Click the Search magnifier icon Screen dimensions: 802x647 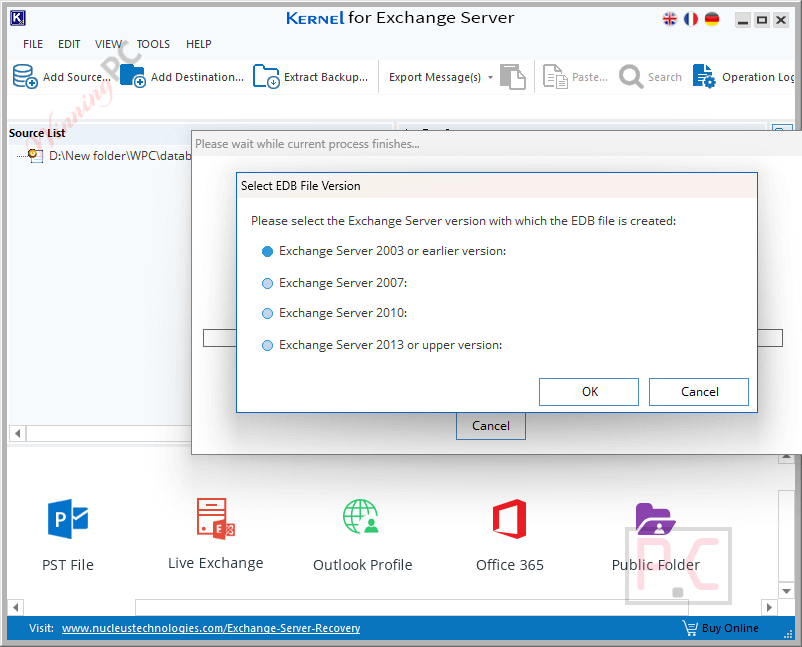point(631,77)
